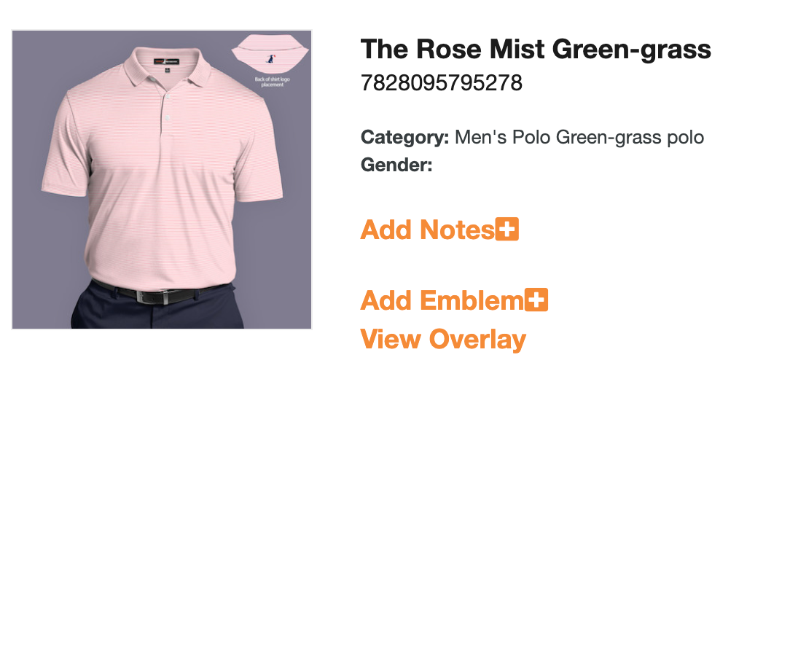The height and width of the screenshot is (672, 790).
Task: Select the product title The Rose Mist Green-grass
Action: pyautogui.click(x=536, y=50)
